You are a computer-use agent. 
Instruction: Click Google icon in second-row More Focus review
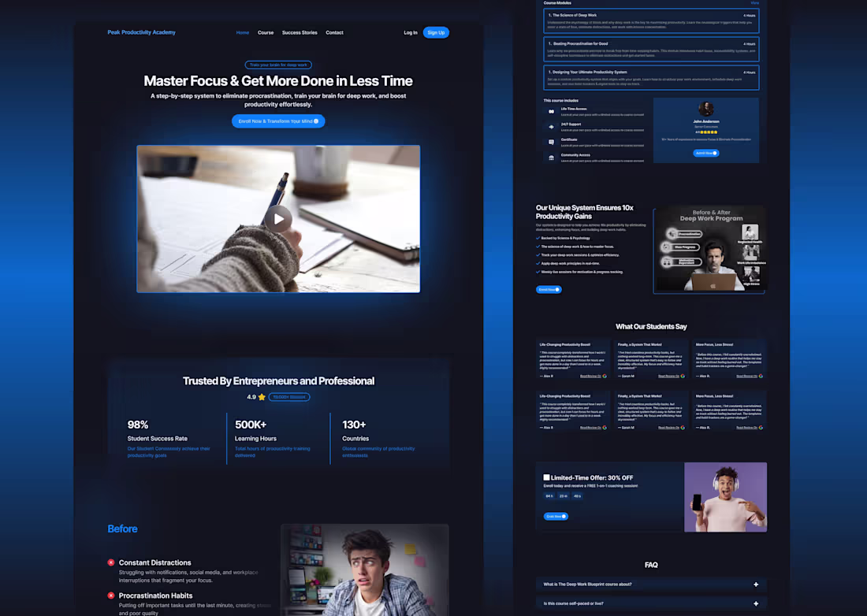point(761,428)
